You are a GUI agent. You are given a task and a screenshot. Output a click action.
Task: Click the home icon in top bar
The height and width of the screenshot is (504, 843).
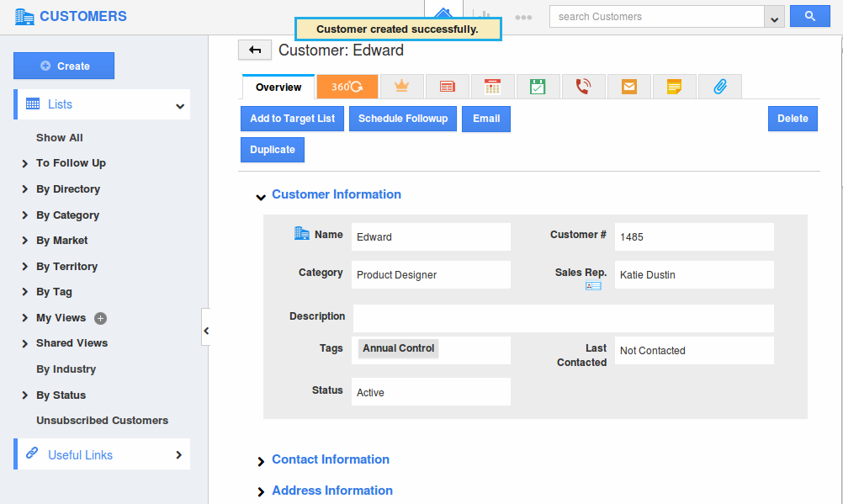(x=443, y=13)
